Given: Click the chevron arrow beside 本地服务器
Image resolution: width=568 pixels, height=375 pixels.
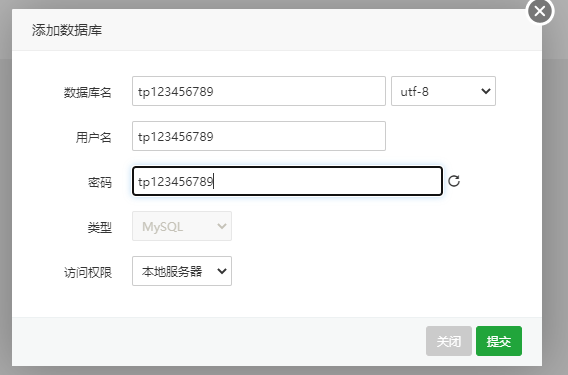Looking at the screenshot, I should pos(222,271).
